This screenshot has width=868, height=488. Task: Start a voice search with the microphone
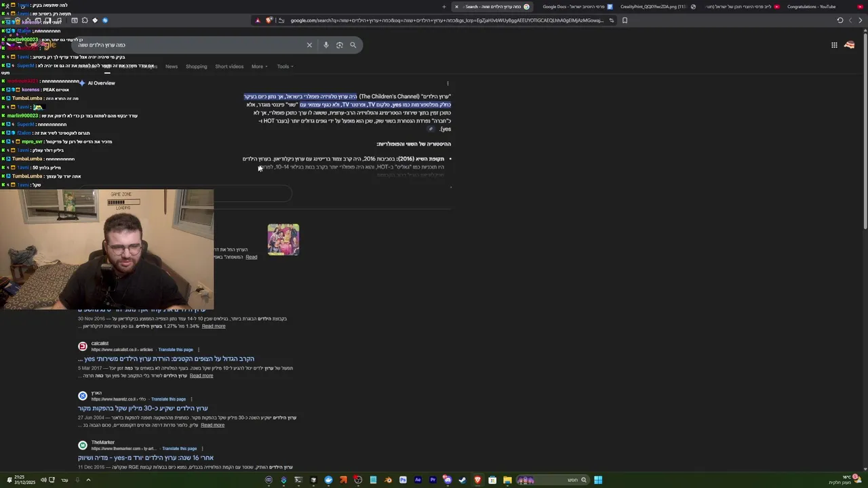coord(326,45)
